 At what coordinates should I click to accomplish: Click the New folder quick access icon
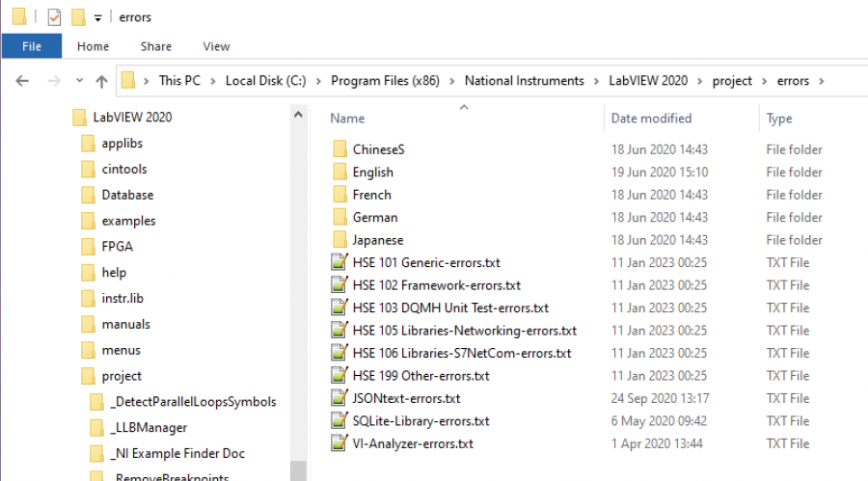tap(78, 17)
